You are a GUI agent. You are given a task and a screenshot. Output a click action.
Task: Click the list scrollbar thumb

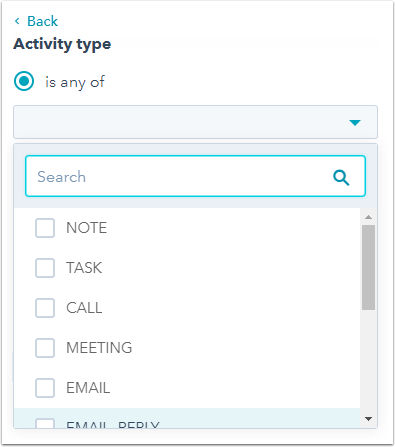pyautogui.click(x=368, y=267)
